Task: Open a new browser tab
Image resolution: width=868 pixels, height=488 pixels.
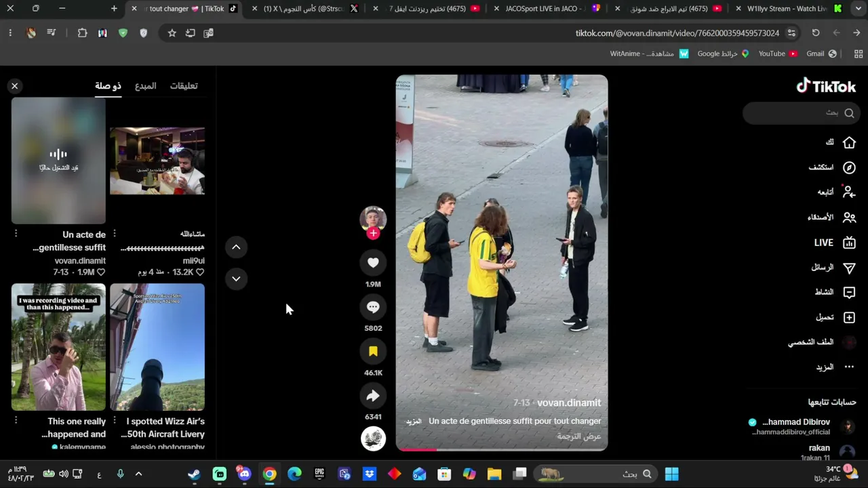Action: click(114, 9)
